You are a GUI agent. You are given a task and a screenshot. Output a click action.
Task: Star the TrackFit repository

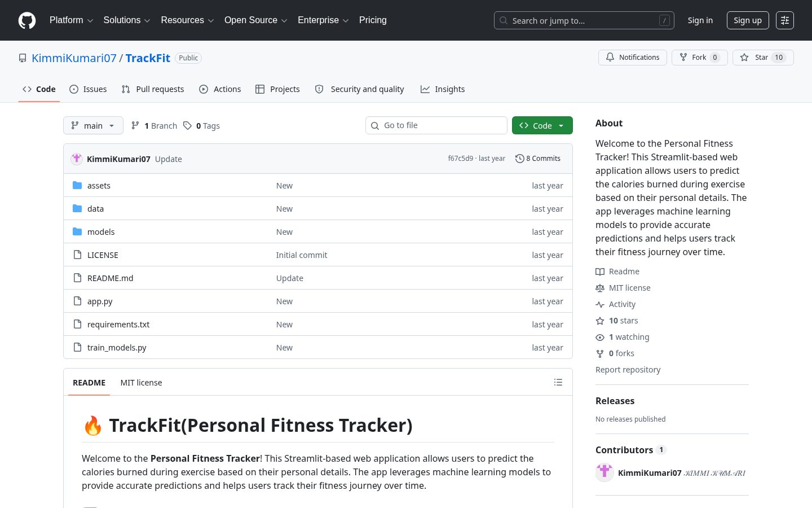763,58
